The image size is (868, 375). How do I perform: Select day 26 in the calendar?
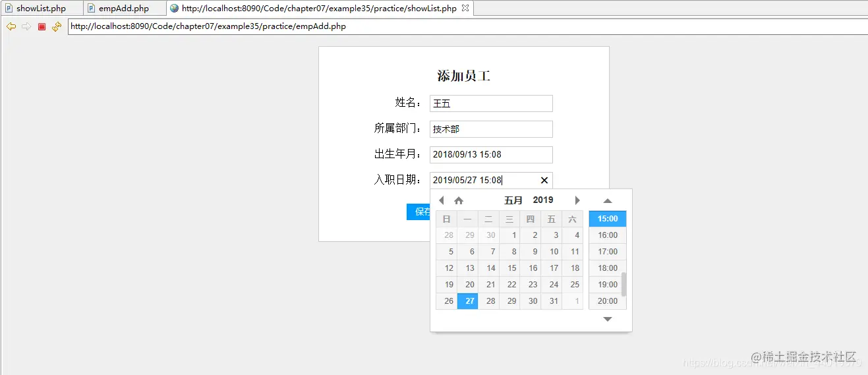pos(447,301)
